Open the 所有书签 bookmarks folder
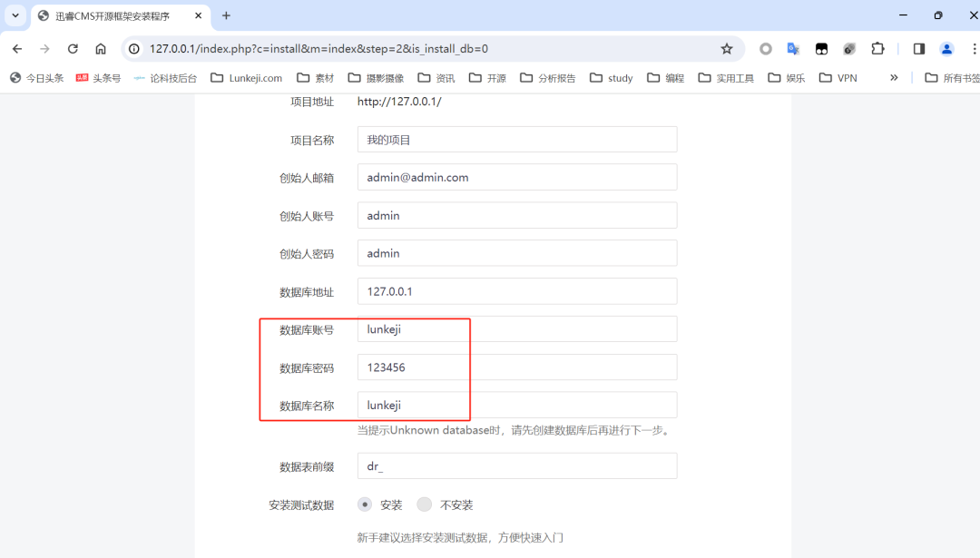Viewport: 980px width, 558px height. [x=951, y=78]
